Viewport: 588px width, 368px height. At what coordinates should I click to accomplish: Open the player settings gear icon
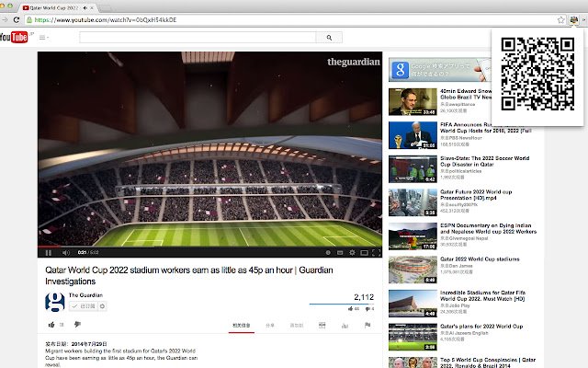(x=352, y=253)
